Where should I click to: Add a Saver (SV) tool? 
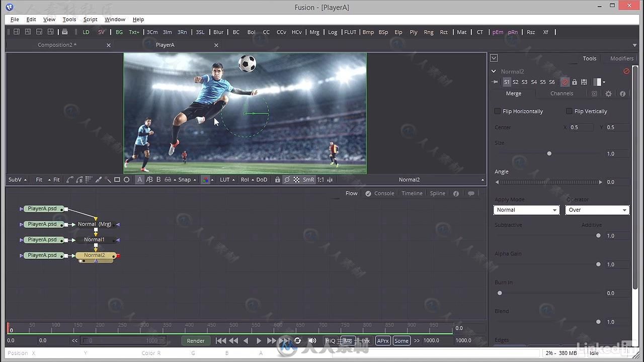101,32
